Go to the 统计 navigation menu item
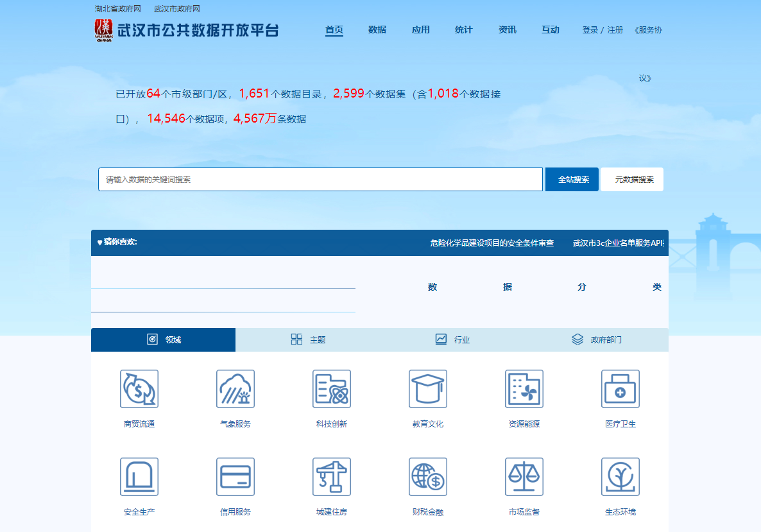Viewport: 761px width, 532px height. point(463,30)
